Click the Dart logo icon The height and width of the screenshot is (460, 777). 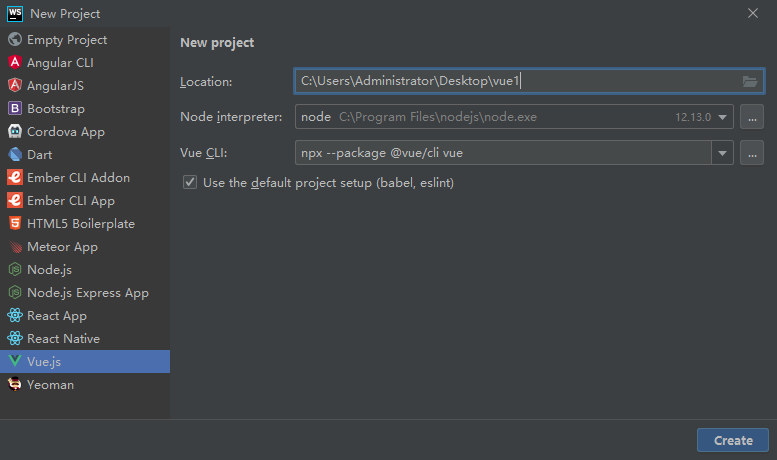pyautogui.click(x=15, y=154)
